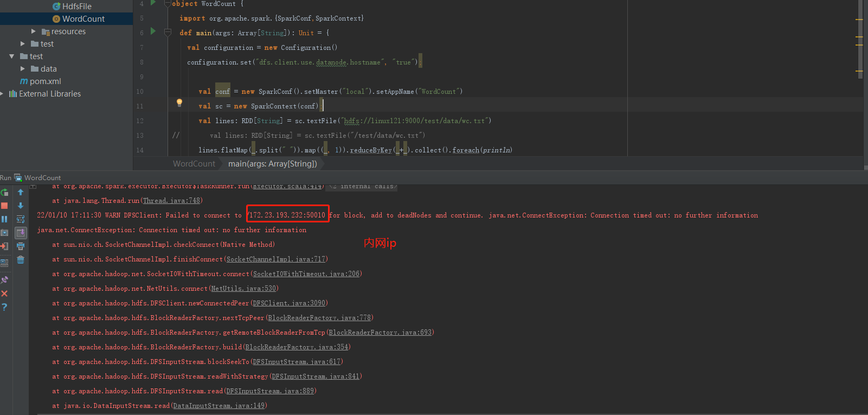Clear all console output with trash icon

coord(21,260)
